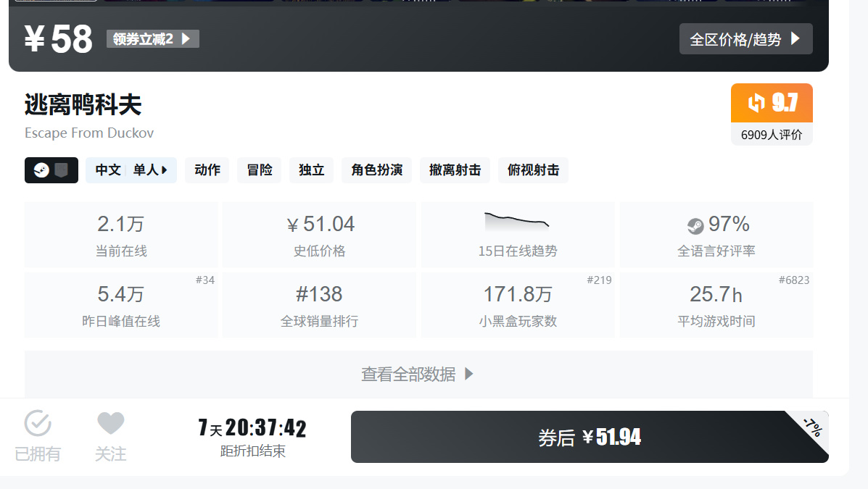The height and width of the screenshot is (489, 868).
Task: Toggle the 已拥有 owned checkmark icon
Action: point(38,424)
